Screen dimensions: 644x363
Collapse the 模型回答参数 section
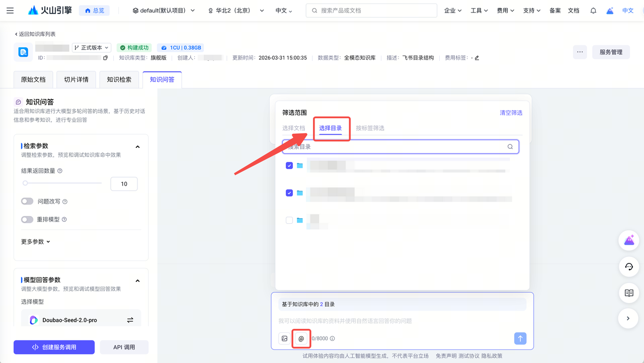(137, 281)
